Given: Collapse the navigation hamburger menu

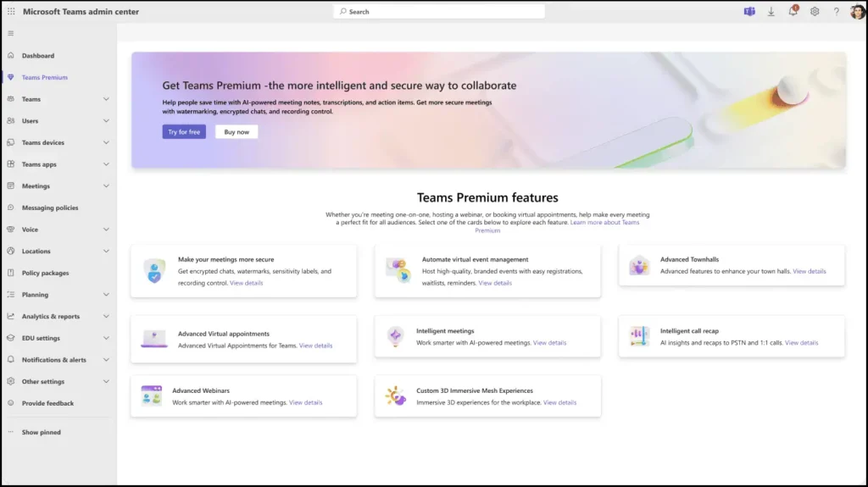Looking at the screenshot, I should [10, 33].
